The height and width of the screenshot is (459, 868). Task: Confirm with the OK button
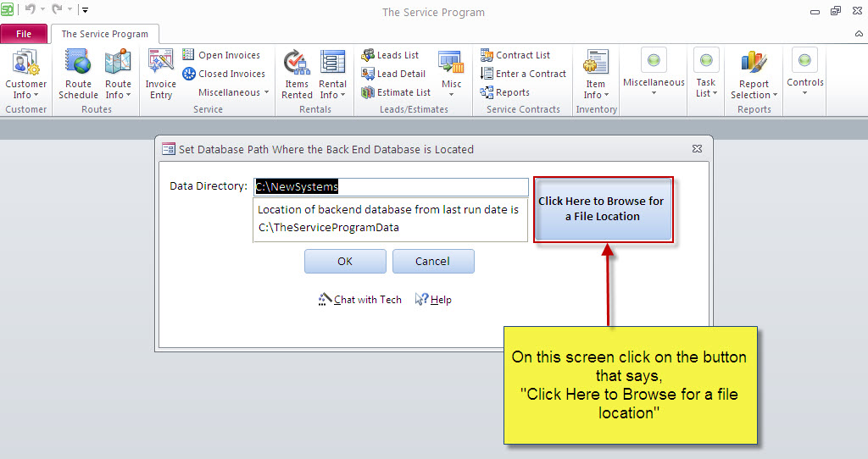(x=345, y=261)
